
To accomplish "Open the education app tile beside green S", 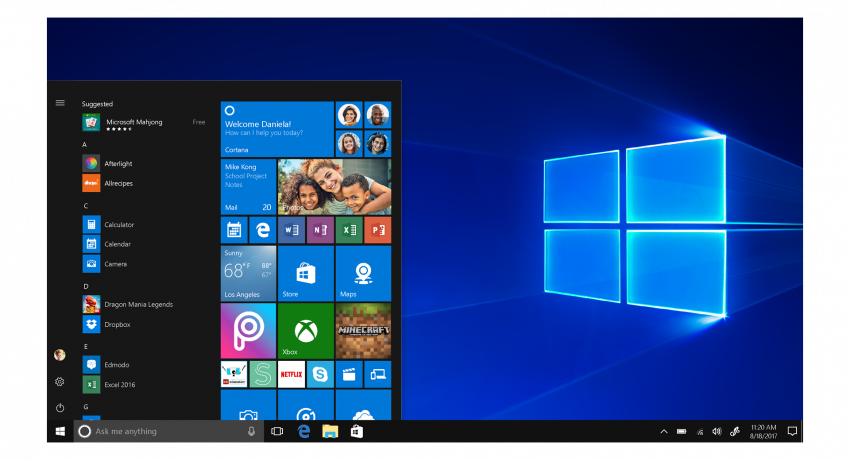I will 234,374.
